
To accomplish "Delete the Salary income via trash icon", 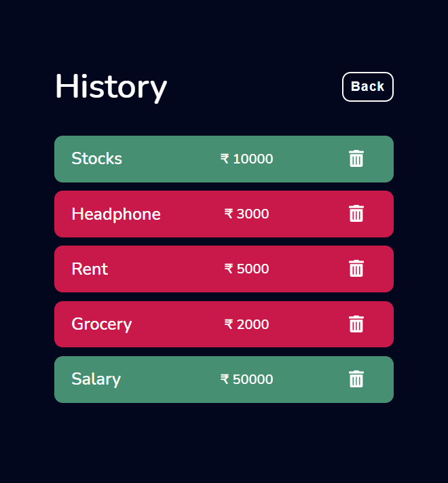I will 356,379.
